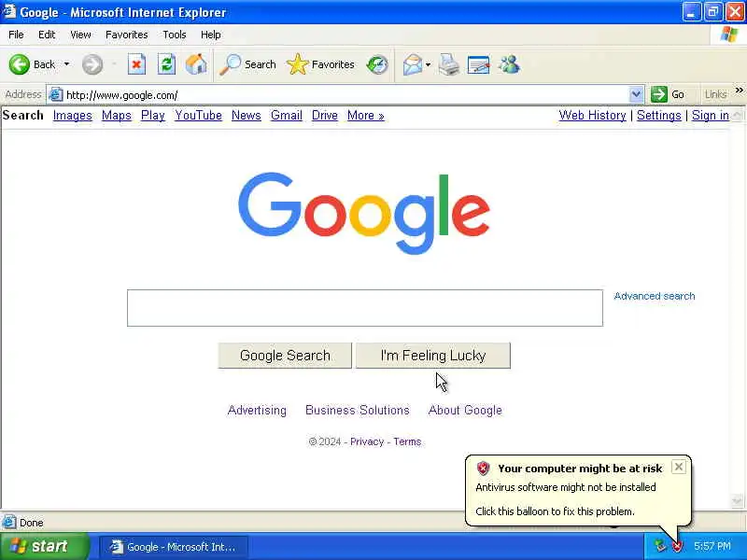This screenshot has height=560, width=747.
Task: Open the Drive link
Action: click(x=324, y=115)
